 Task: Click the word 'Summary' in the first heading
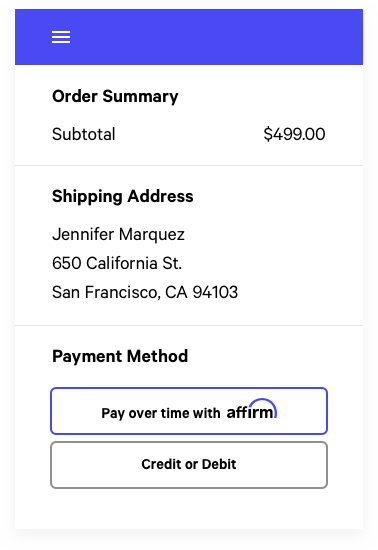tap(141, 96)
